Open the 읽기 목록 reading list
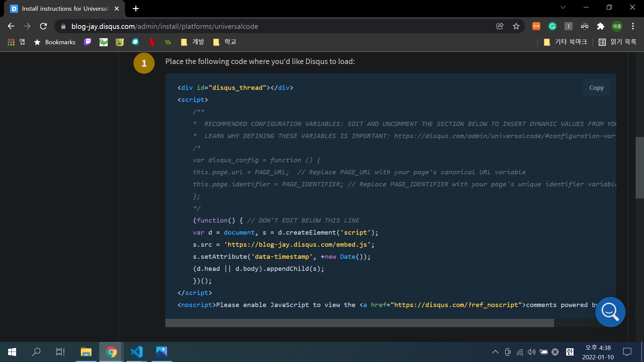The height and width of the screenshot is (362, 644). coord(618,42)
